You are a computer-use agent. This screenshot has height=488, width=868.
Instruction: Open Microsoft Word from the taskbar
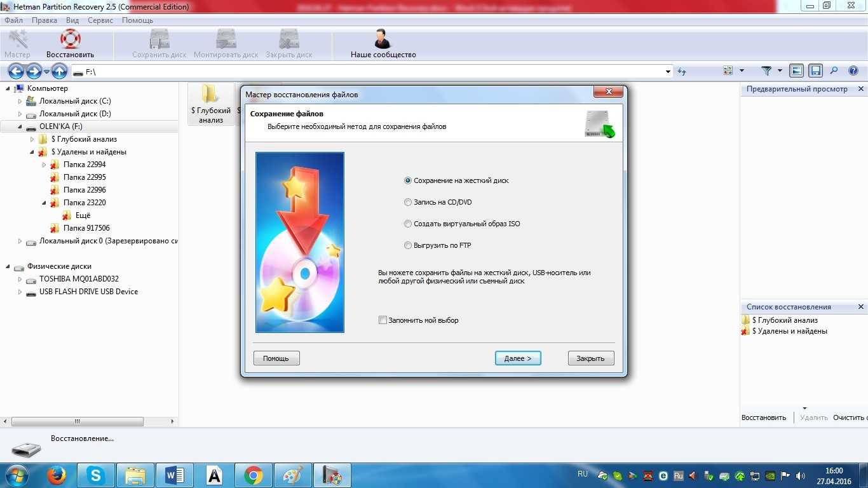click(174, 475)
